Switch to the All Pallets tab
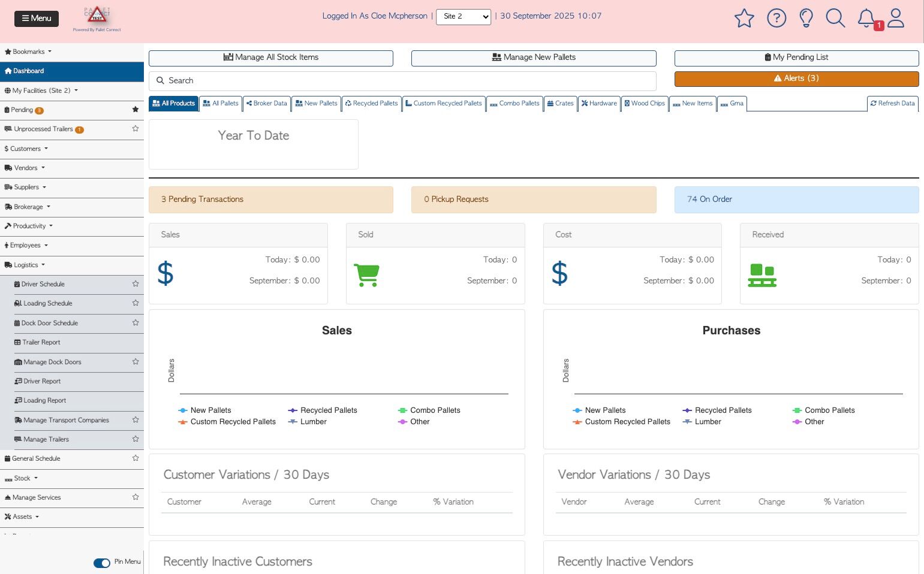The height and width of the screenshot is (574, 924). point(221,104)
